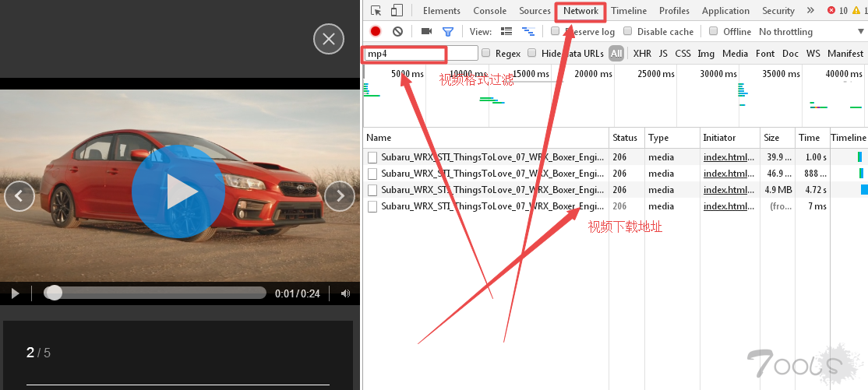The width and height of the screenshot is (868, 390).
Task: Click the mp4 filter text field
Action: point(421,53)
